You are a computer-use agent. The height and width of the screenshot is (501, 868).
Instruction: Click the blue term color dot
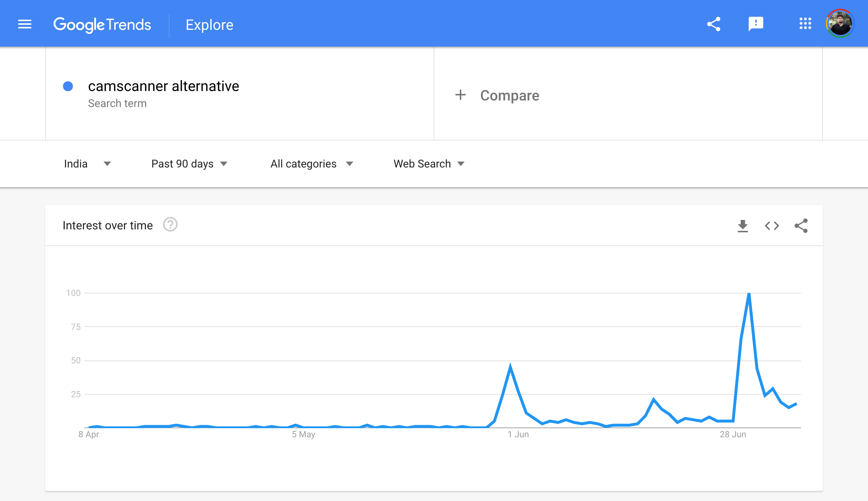68,86
